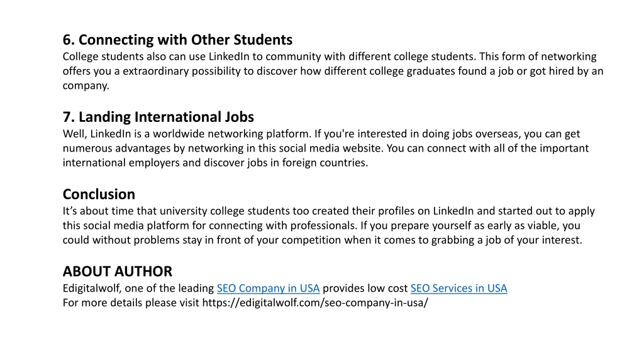Click the "Conclusion" heading
The image size is (644, 362).
tap(99, 194)
